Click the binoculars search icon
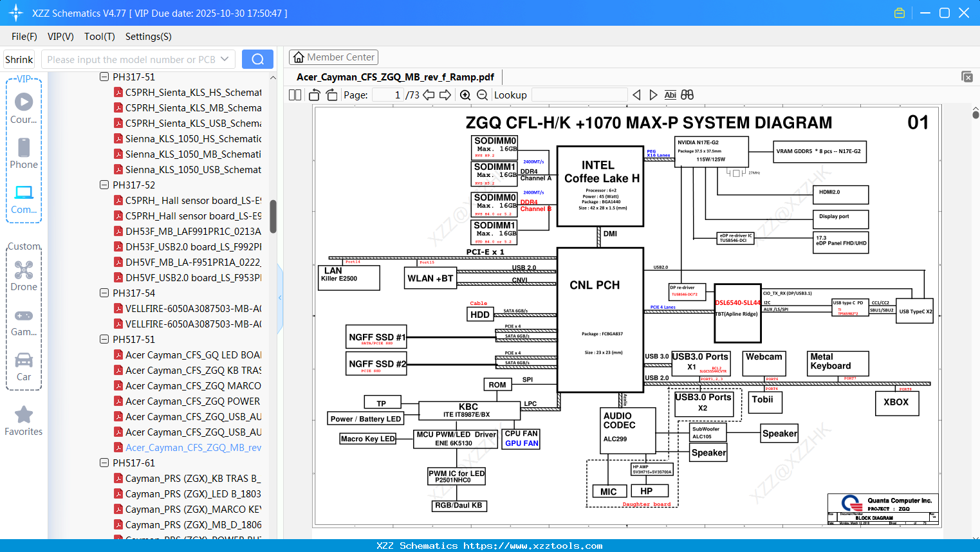 pyautogui.click(x=687, y=95)
